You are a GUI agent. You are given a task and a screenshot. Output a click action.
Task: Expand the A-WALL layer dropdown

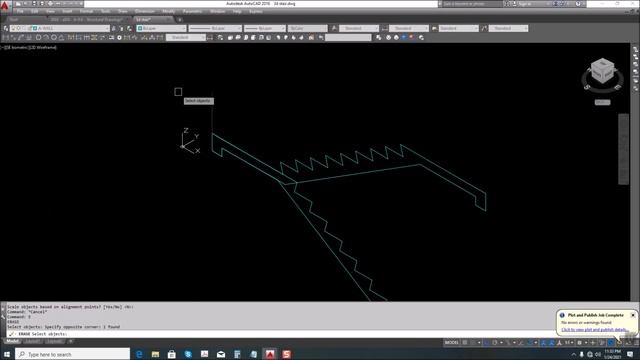click(x=107, y=29)
